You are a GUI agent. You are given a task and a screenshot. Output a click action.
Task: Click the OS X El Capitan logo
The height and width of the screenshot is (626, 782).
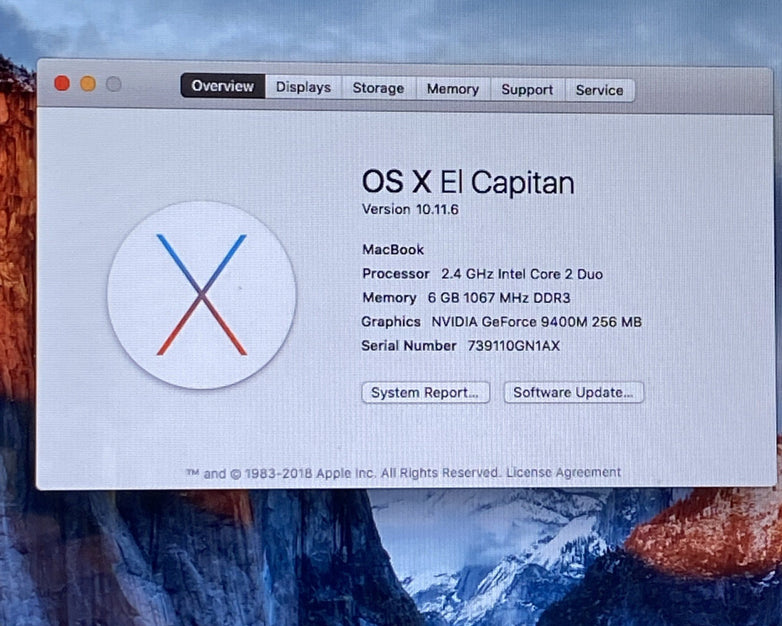point(201,295)
